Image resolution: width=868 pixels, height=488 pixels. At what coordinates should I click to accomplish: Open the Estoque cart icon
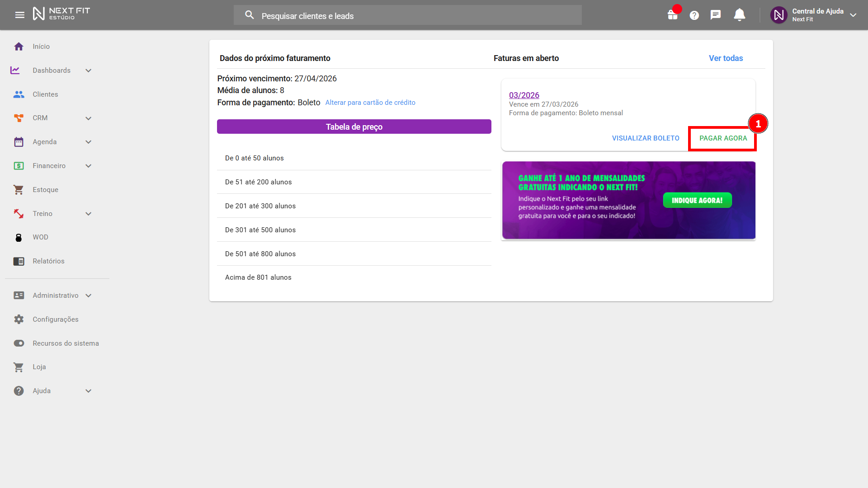[x=19, y=190]
